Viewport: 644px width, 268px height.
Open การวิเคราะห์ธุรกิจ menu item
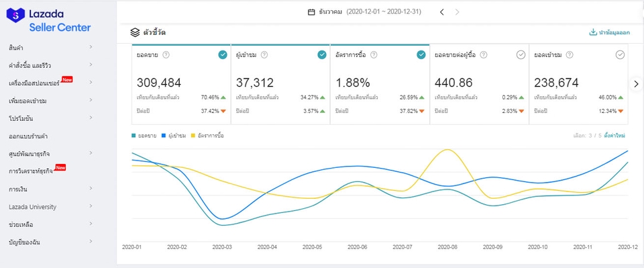(x=31, y=171)
